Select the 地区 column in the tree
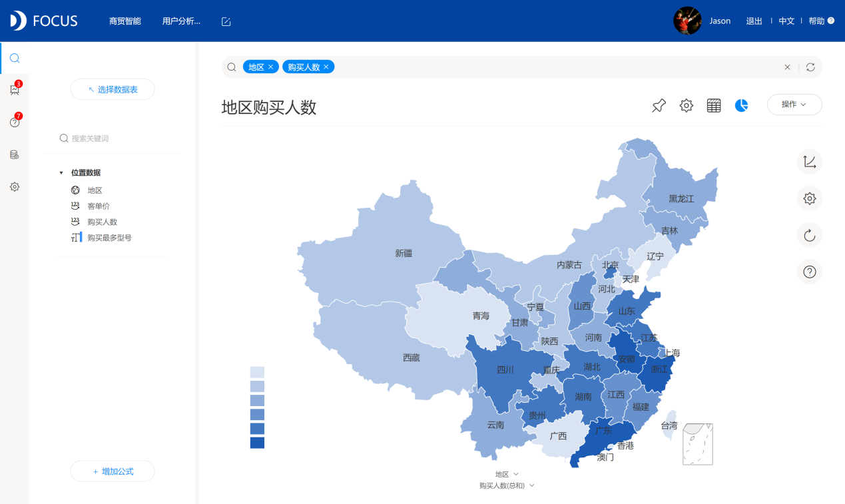The height and width of the screenshot is (504, 845). (x=95, y=190)
